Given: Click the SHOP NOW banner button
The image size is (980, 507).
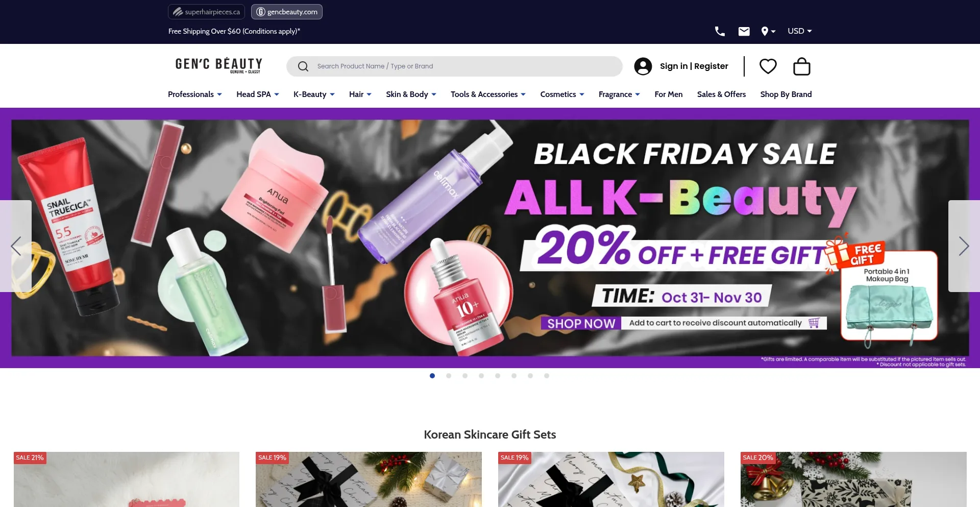Looking at the screenshot, I should point(581,323).
